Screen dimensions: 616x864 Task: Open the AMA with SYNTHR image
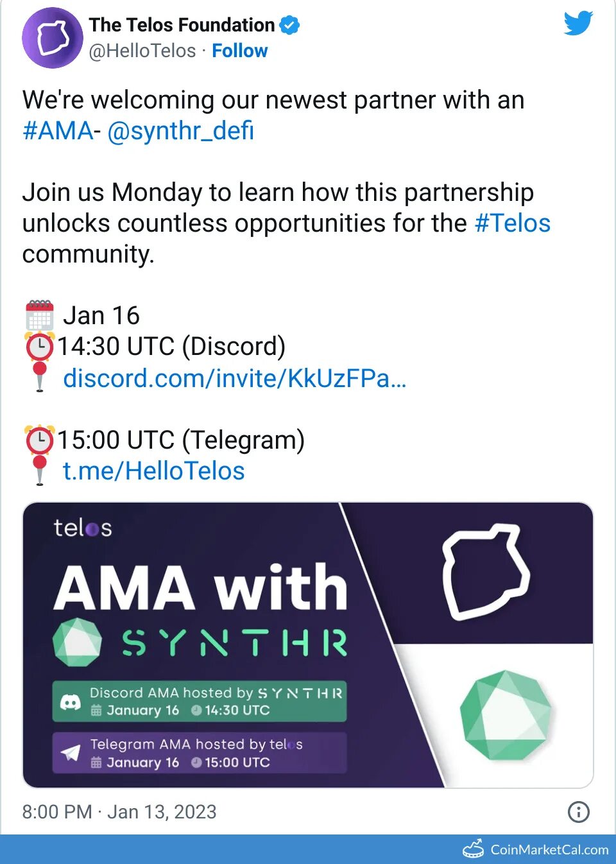coord(308,645)
